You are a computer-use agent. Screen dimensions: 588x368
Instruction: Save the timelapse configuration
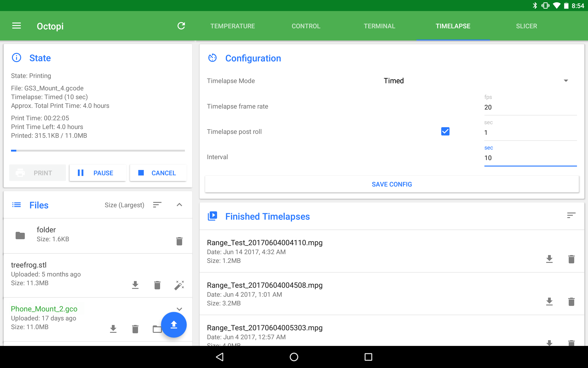click(392, 184)
